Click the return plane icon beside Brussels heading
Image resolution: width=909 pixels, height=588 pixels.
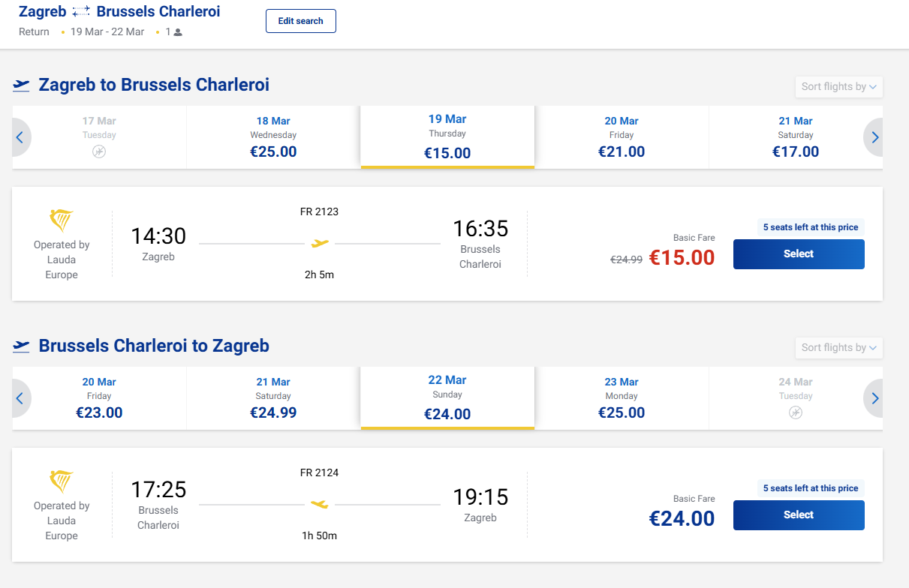click(21, 346)
